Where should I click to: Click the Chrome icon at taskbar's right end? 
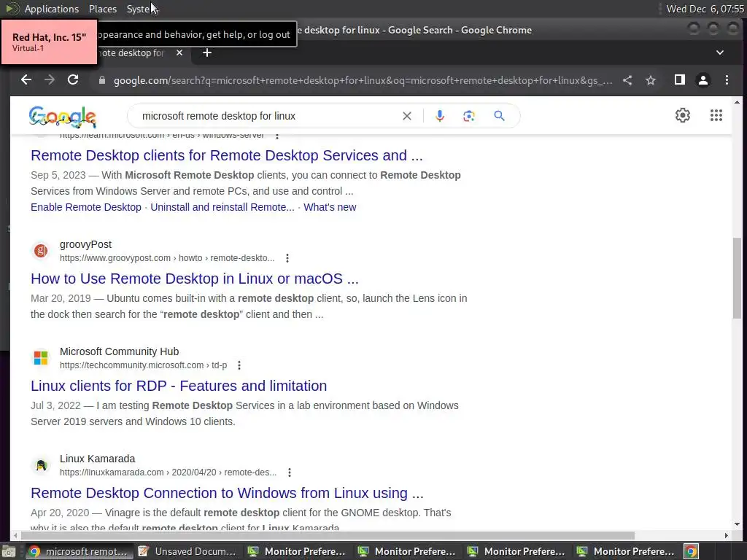click(691, 551)
